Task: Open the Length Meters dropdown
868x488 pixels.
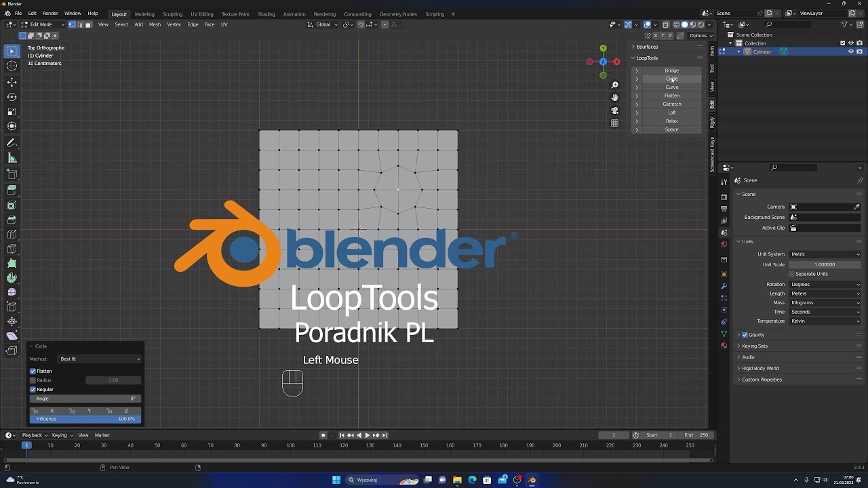Action: tap(825, 293)
